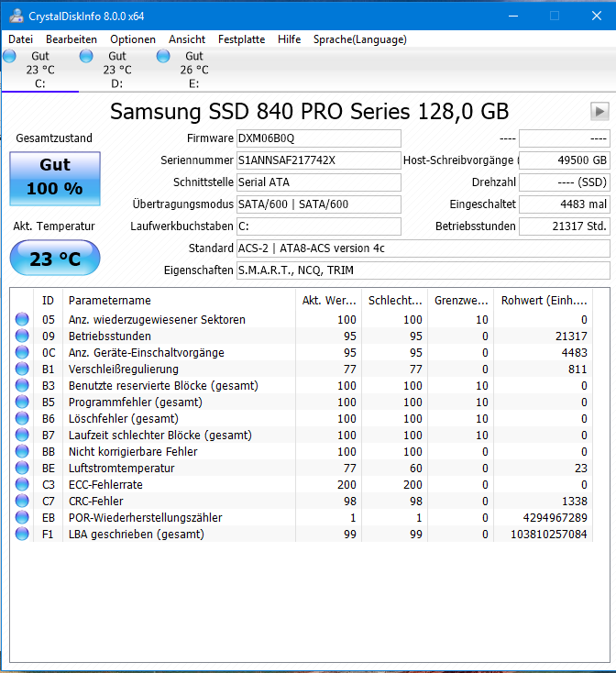Click the Eigenschaften S.M.A.R.T. field
This screenshot has width=616, height=673.
pos(423,270)
